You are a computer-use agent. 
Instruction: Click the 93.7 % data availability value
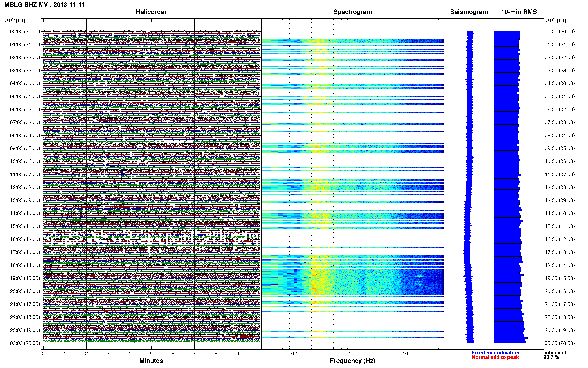point(552,357)
